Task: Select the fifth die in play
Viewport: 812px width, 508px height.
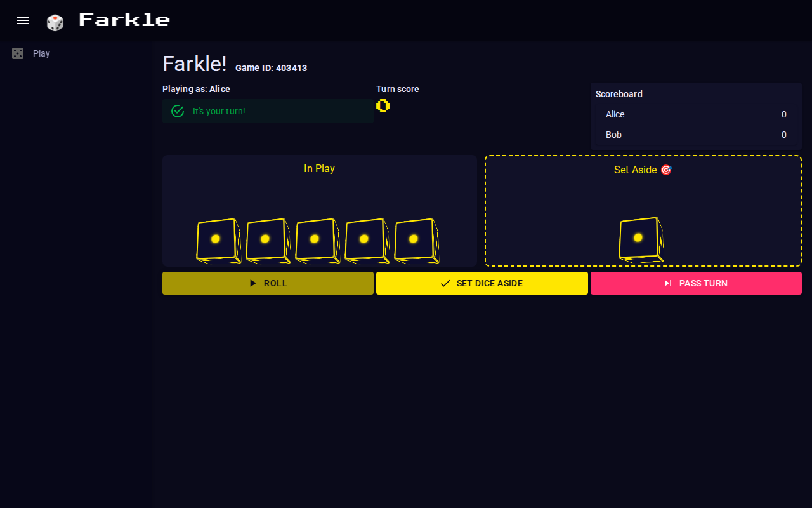Action: tap(416, 241)
